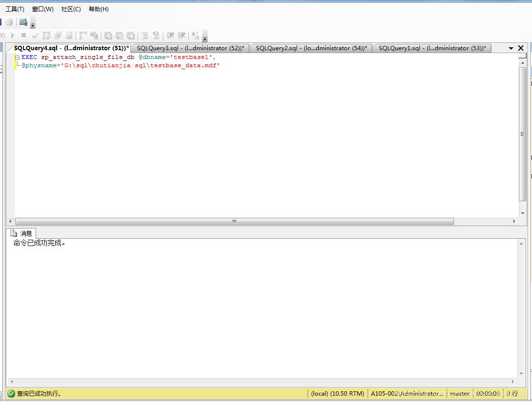
Task: Collapse the EXEC statement code block
Action: [x=18, y=57]
